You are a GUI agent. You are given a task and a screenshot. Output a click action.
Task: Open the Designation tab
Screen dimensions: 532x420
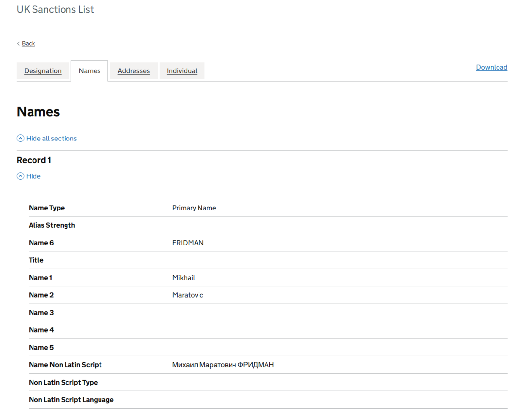point(43,71)
